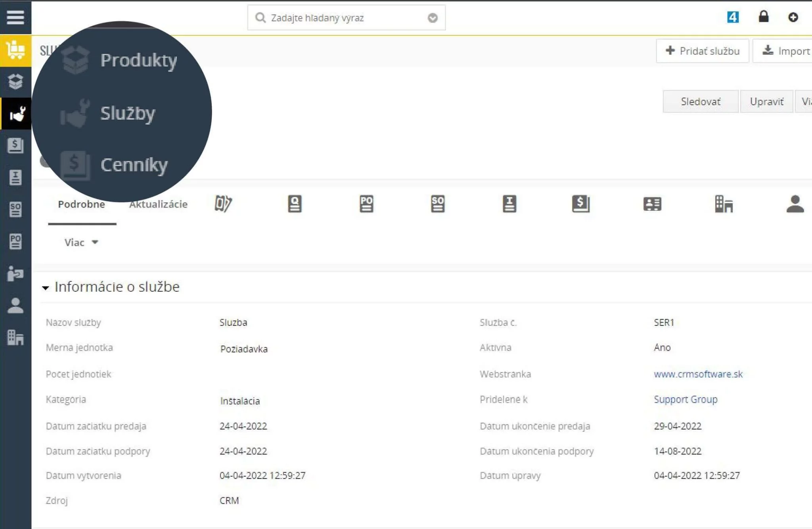Click the Sledovať button
The width and height of the screenshot is (812, 529).
point(701,102)
